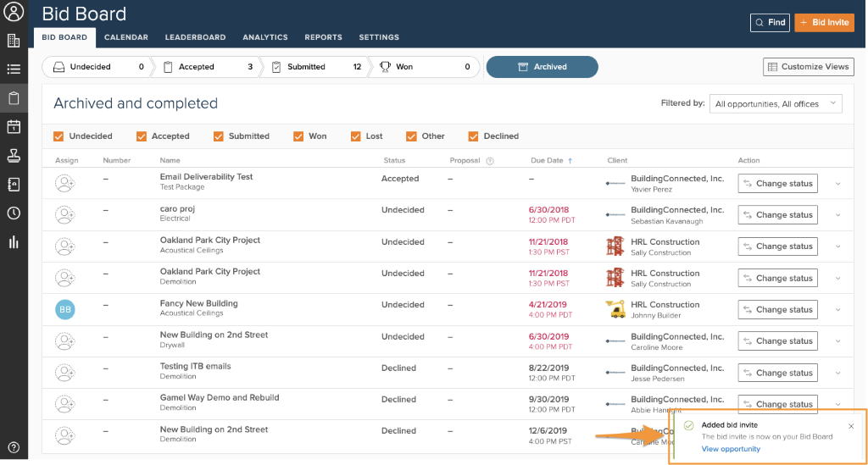Viewport: 868px width, 465px height.
Task: Follow the View opportunity link
Action: 731,449
